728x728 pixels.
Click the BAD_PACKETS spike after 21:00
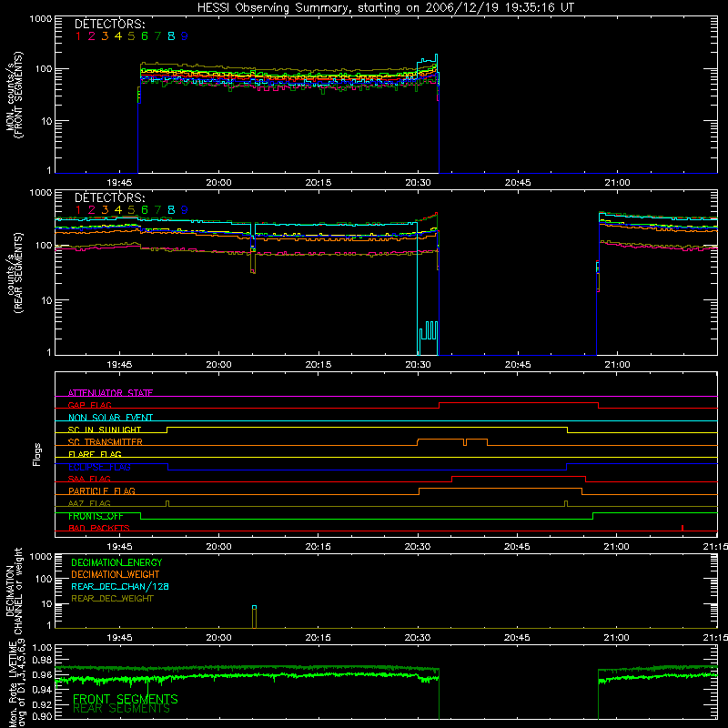pos(682,528)
